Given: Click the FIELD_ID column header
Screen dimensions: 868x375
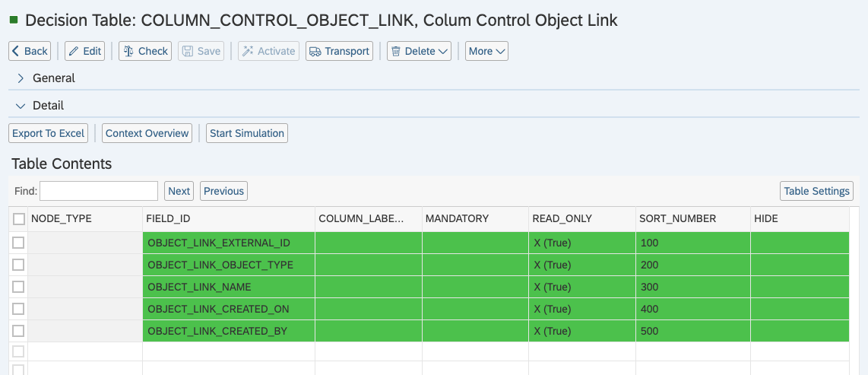Looking at the screenshot, I should click(x=168, y=219).
